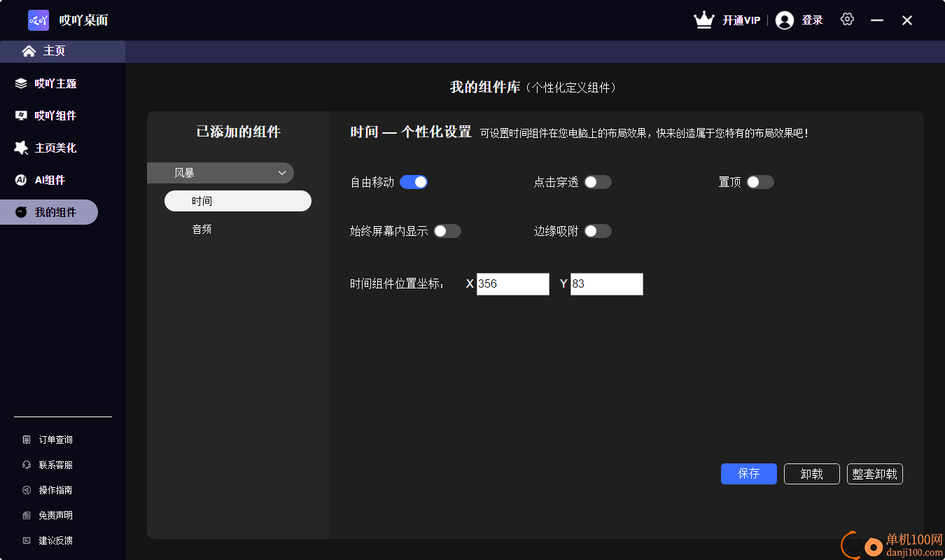Open 免责声明 link
The image size is (945, 560).
tap(55, 515)
